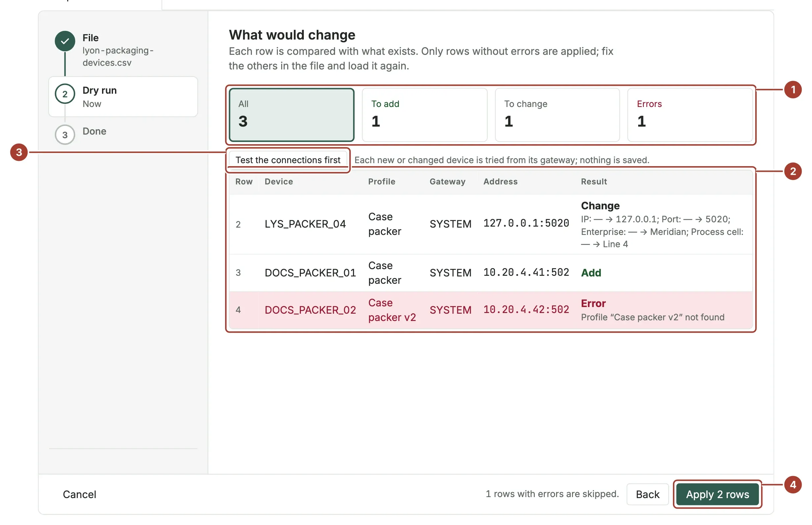Select the LYS_PACKER_04 row
The width and height of the screenshot is (812, 525).
coord(490,224)
